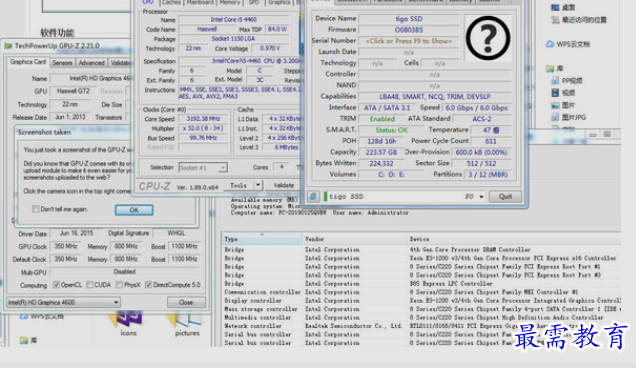Image resolution: width=636 pixels, height=368 pixels.
Task: Toggle the PhysX checkbox in GPU-Z
Action: click(119, 285)
